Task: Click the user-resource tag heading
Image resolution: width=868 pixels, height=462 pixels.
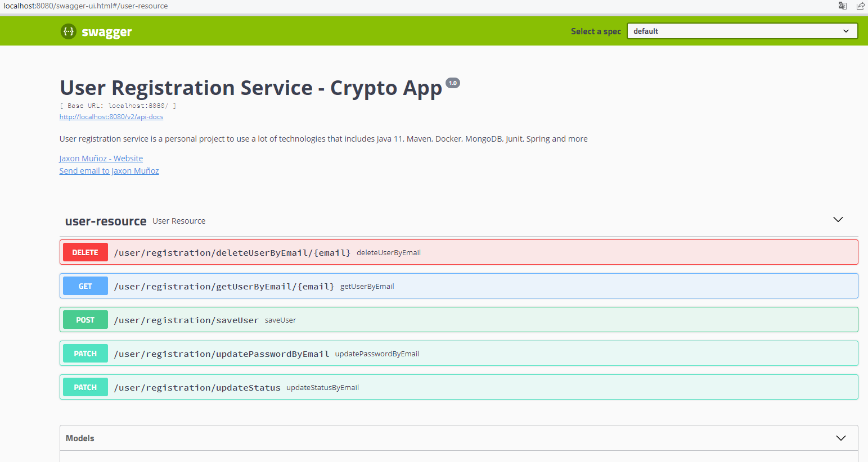Action: coord(106,221)
